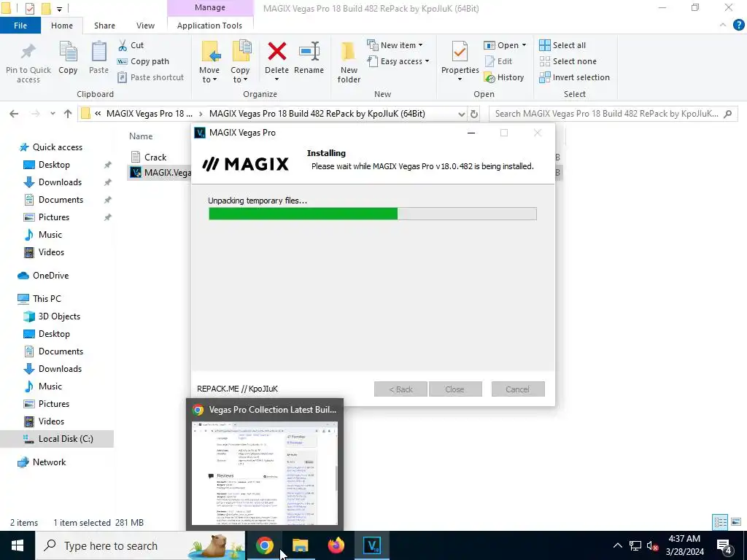Click Invert selection in ribbon
The image size is (747, 560).
(x=575, y=77)
